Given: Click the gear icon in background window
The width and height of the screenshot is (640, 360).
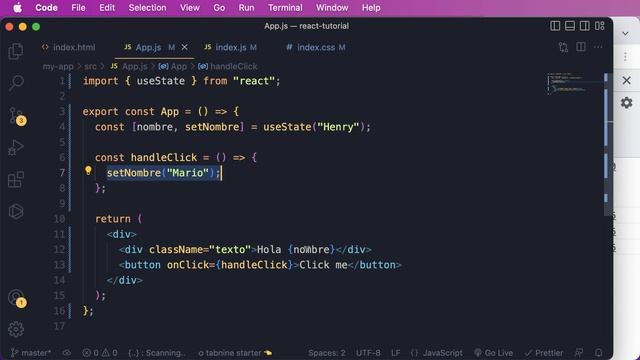Looking at the screenshot, I should click(x=627, y=102).
